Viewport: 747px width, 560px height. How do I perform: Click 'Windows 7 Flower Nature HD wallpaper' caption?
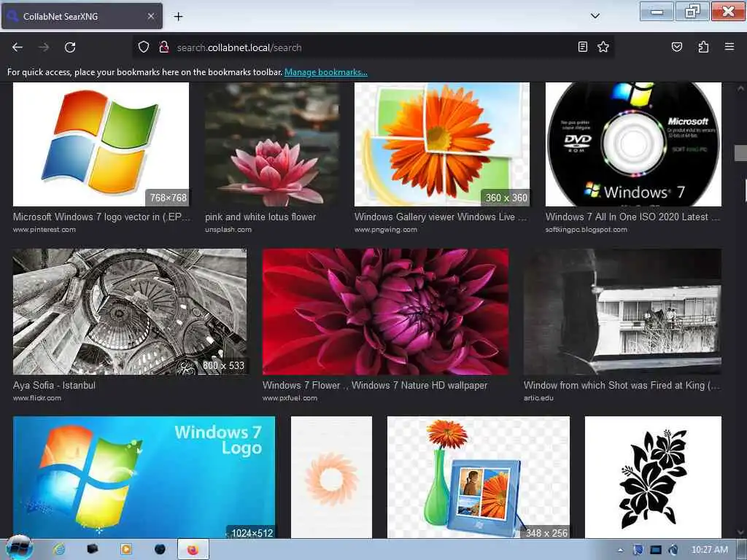pos(375,385)
